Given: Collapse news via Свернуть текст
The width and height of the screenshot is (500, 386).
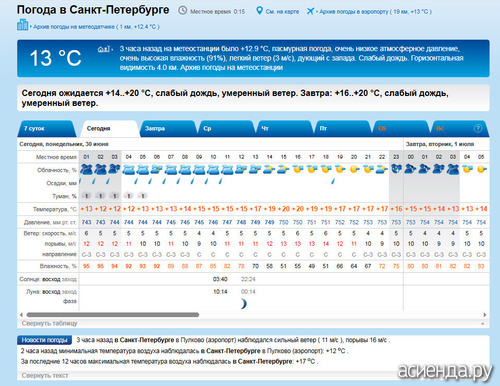Looking at the screenshot, I should (x=45, y=375).
